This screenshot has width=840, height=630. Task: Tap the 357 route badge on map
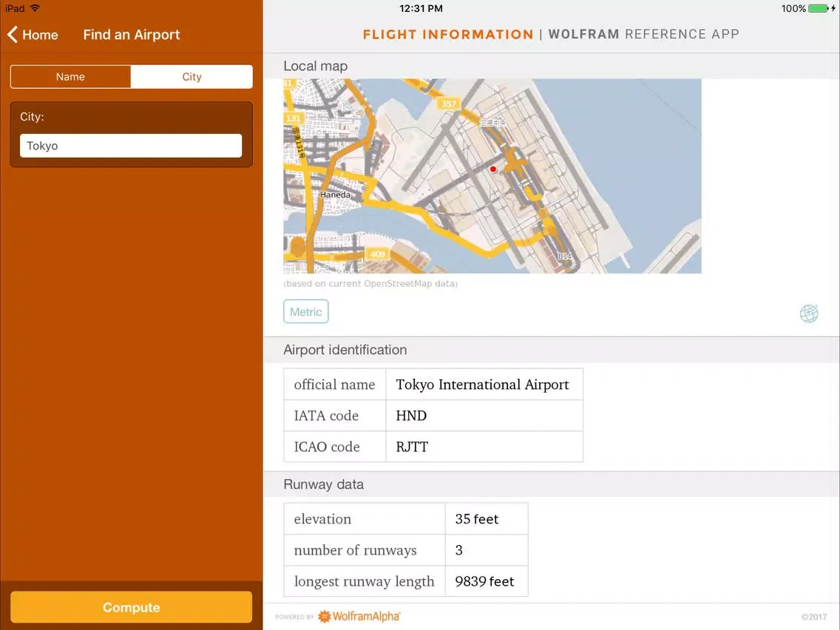(x=449, y=104)
